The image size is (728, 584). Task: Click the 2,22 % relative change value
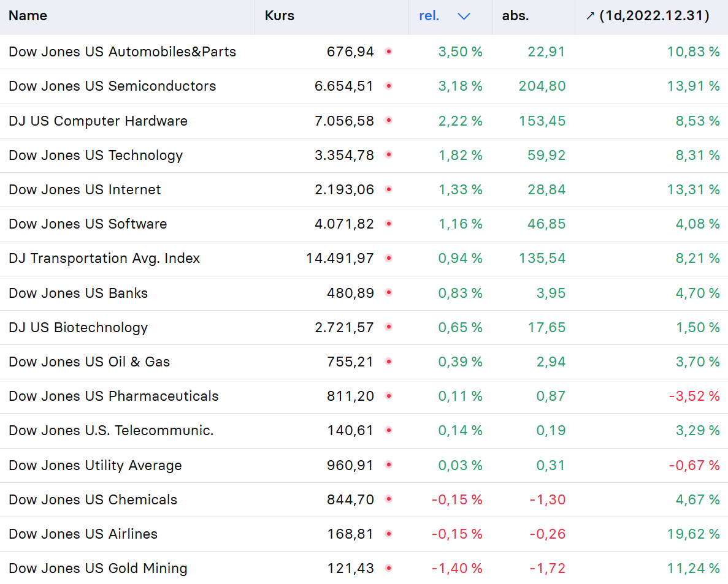[x=460, y=121]
